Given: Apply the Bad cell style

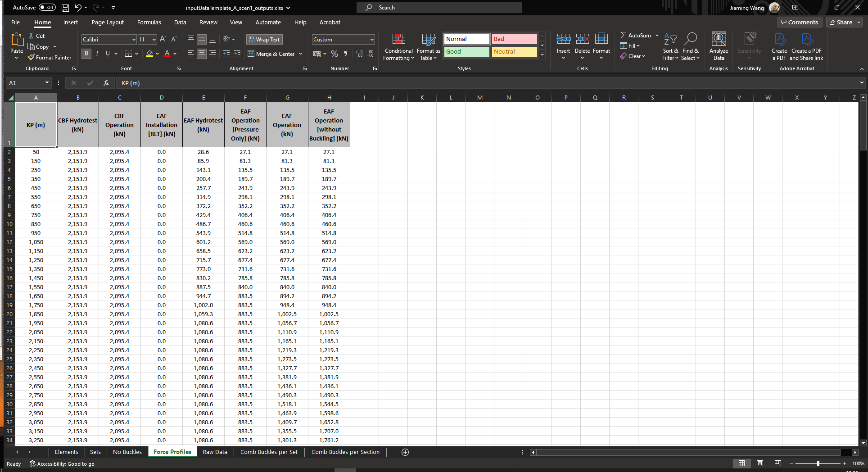Looking at the screenshot, I should [514, 39].
